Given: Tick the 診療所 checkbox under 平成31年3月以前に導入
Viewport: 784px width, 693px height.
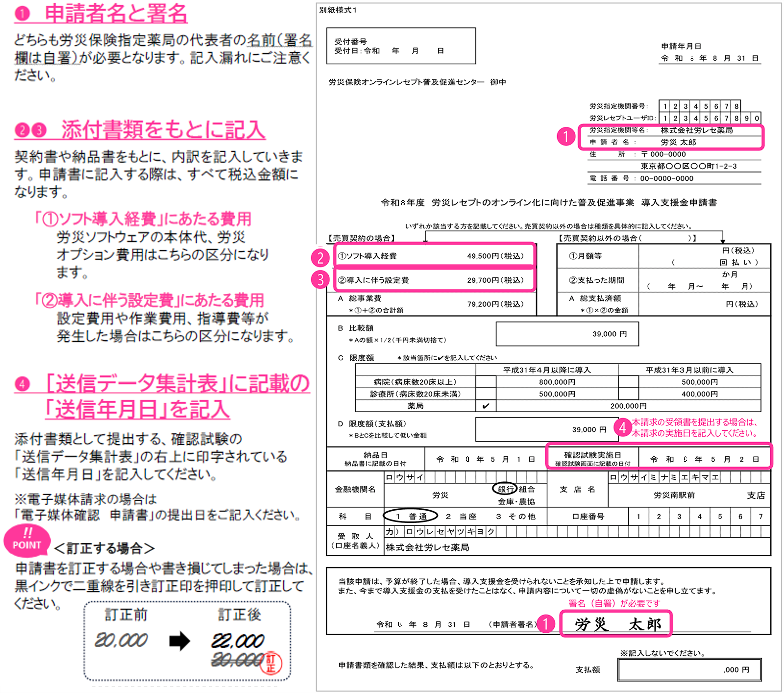Looking at the screenshot, I should coord(628,394).
